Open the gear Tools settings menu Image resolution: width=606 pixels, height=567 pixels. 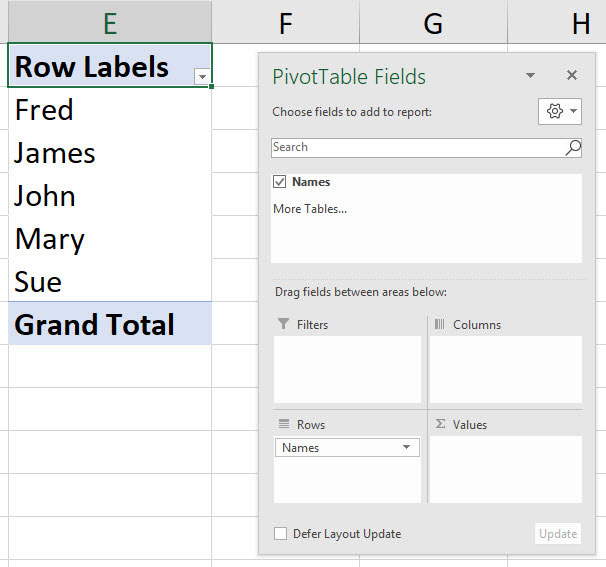click(559, 112)
